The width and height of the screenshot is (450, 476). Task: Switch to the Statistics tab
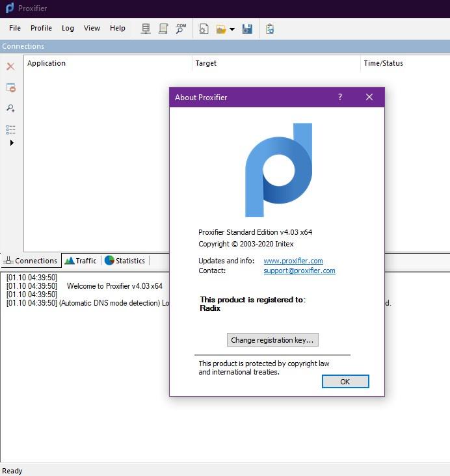point(125,261)
